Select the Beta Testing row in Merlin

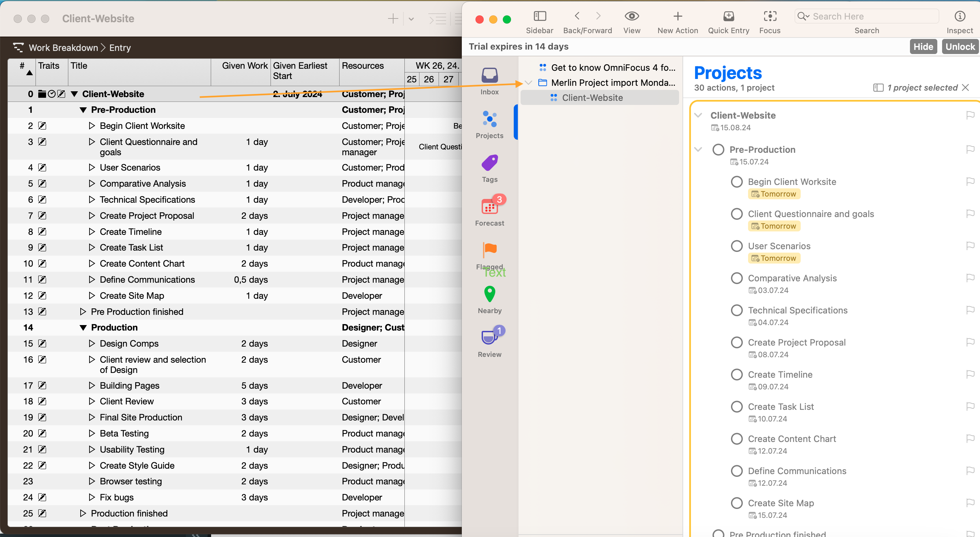205,433
